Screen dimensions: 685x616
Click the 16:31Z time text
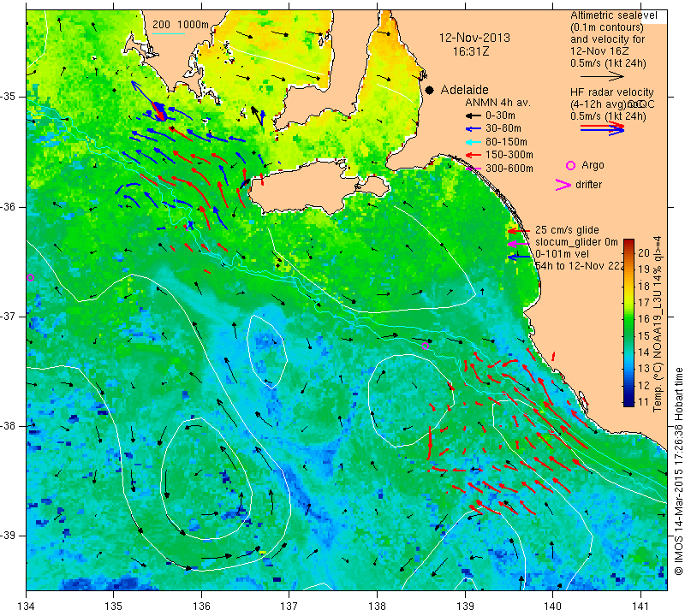pyautogui.click(x=471, y=51)
